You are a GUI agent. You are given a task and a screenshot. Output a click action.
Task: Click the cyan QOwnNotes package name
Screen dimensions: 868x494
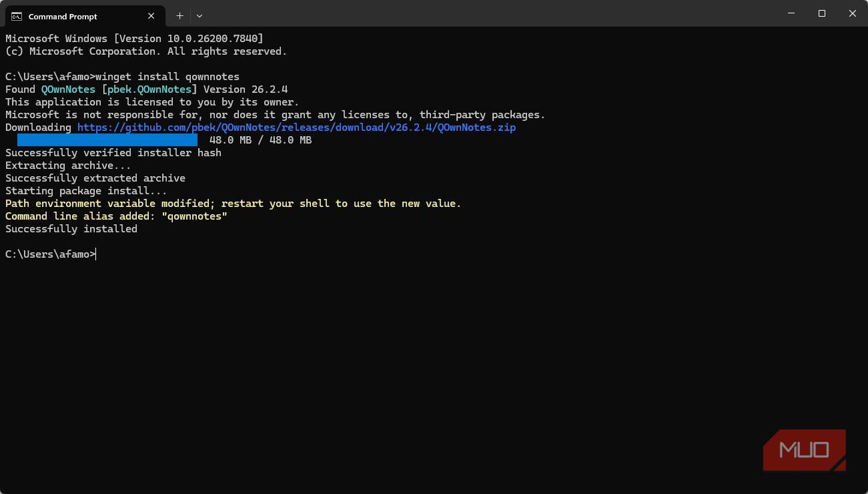[x=68, y=89]
